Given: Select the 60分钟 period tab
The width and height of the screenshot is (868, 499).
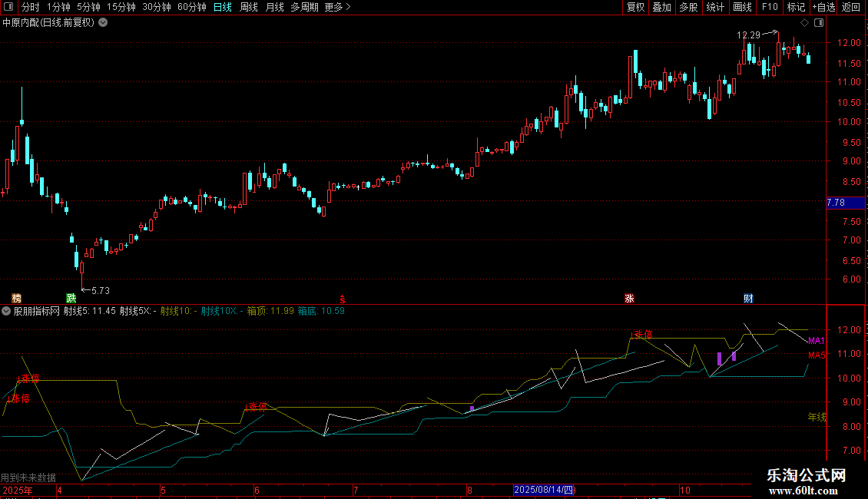Looking at the screenshot, I should (192, 7).
